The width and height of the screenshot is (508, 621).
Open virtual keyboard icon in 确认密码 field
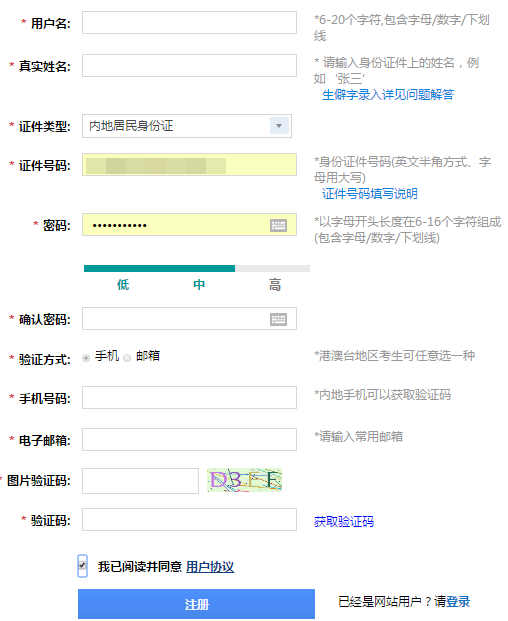278,319
